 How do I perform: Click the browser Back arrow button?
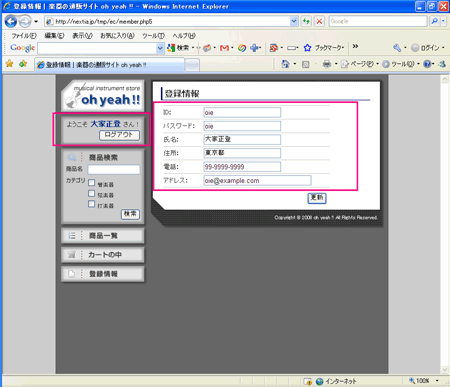coord(11,22)
